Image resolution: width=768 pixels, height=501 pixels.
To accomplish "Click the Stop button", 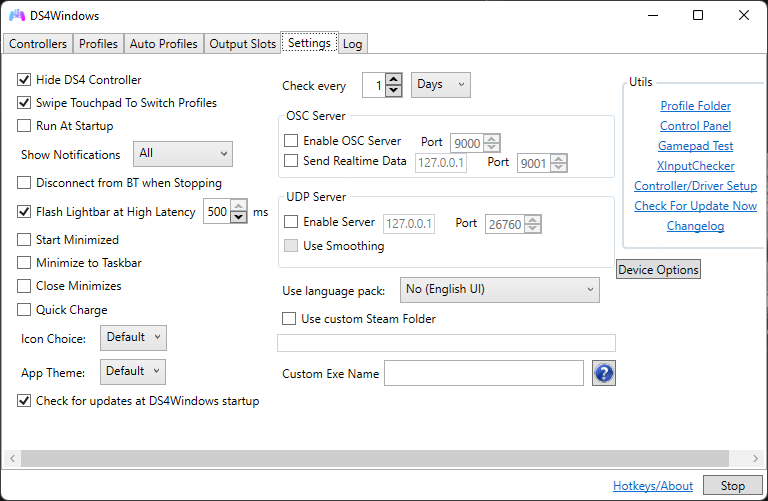I will (x=733, y=485).
